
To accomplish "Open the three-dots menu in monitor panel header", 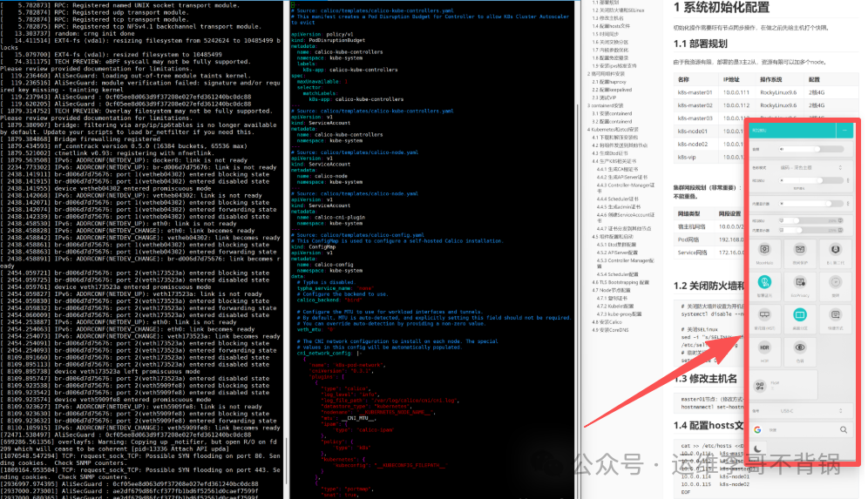I will [844, 131].
